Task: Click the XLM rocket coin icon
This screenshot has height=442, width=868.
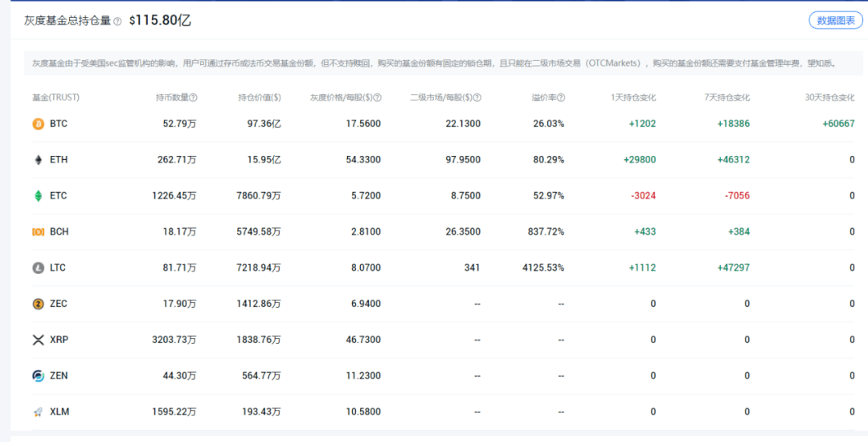Action: point(39,411)
